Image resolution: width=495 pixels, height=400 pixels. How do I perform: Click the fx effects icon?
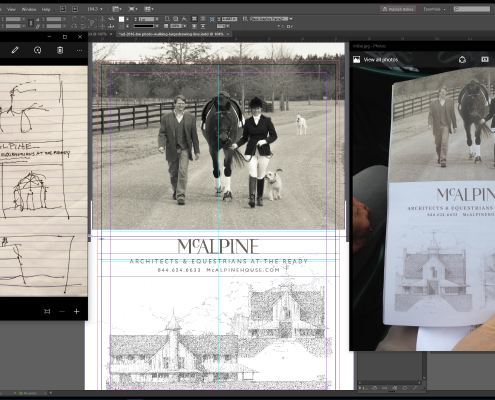point(184,19)
